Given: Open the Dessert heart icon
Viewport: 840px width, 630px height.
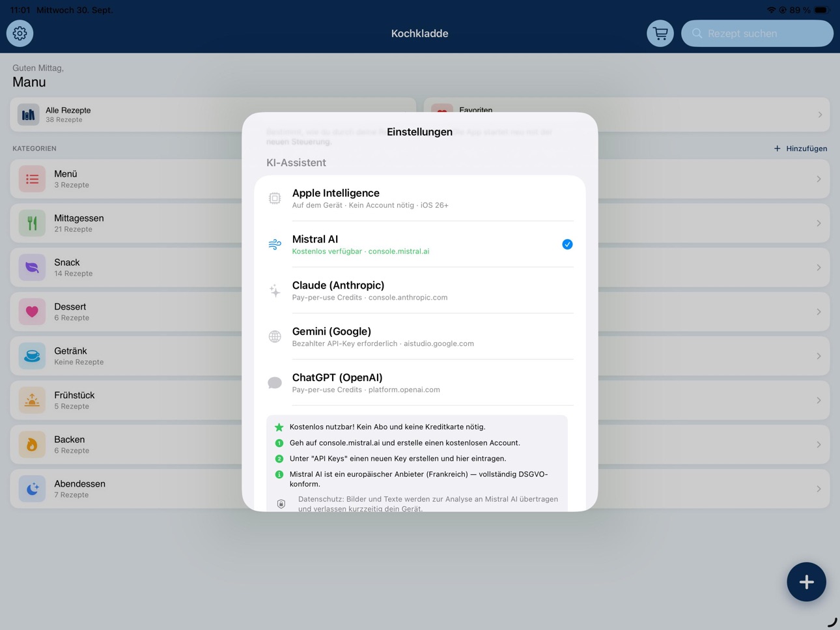Looking at the screenshot, I should (32, 312).
